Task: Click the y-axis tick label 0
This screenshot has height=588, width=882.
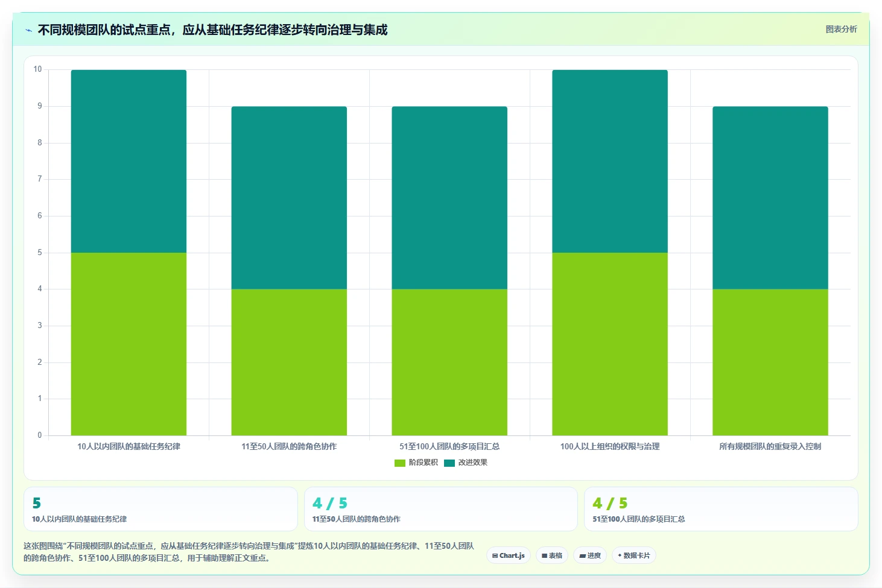Action: coord(40,435)
